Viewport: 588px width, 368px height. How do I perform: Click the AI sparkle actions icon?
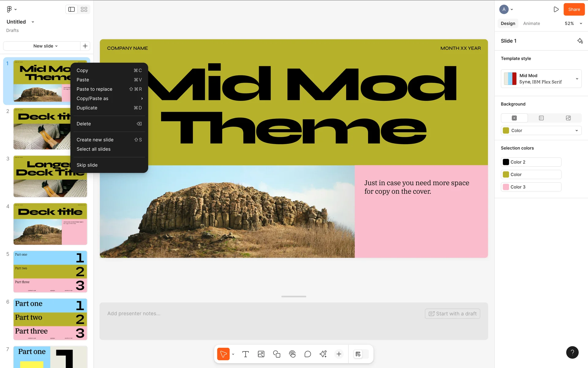point(323,354)
